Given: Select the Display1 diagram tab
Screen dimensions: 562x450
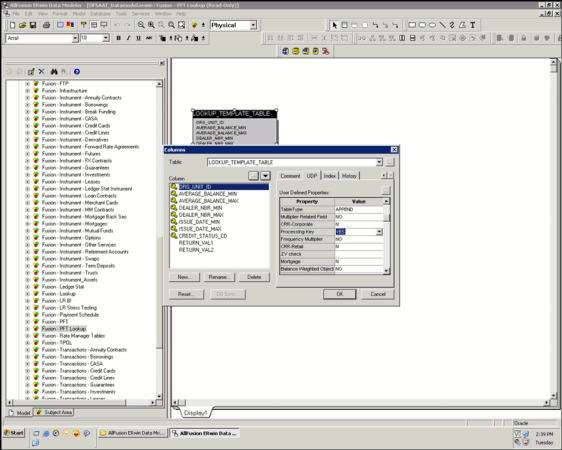Looking at the screenshot, I should coord(195,413).
